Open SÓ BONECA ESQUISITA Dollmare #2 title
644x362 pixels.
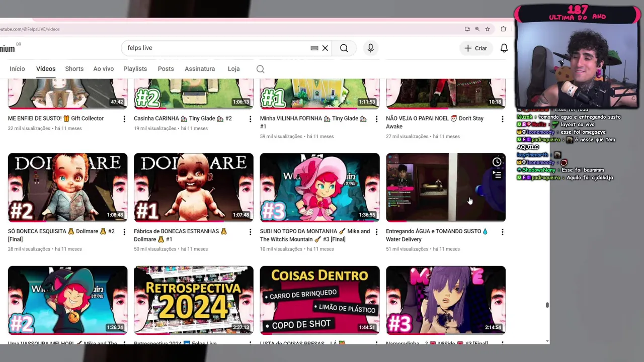[x=61, y=235]
